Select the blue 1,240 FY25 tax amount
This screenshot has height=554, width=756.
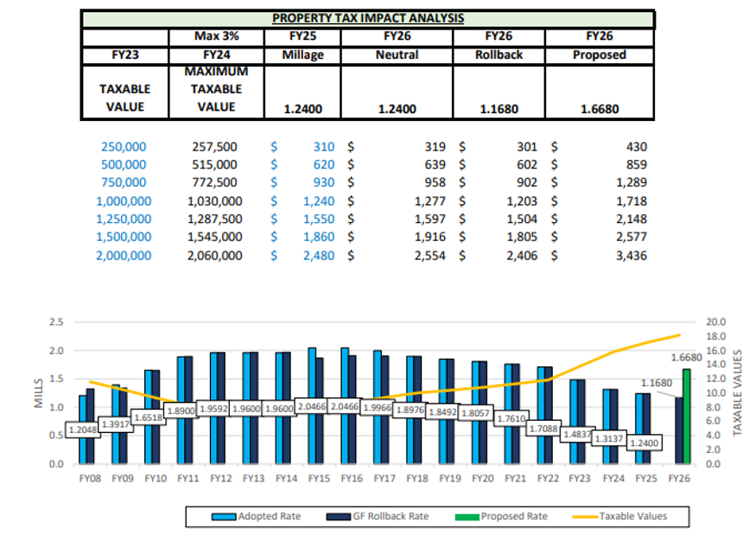(319, 201)
